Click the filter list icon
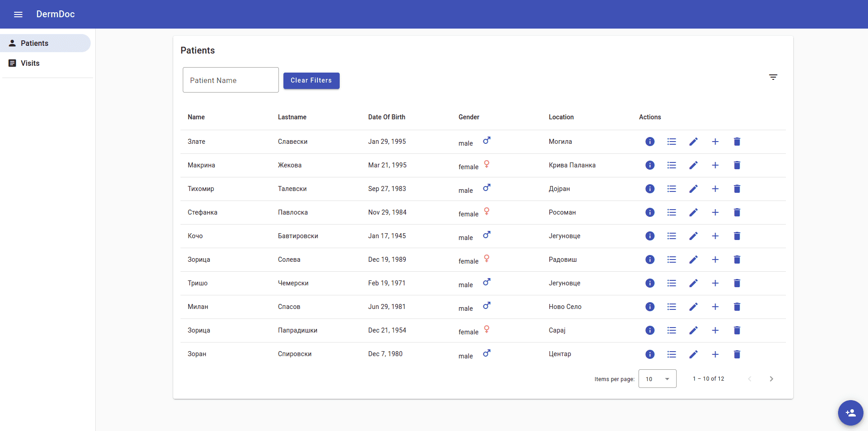Image resolution: width=868 pixels, height=431 pixels. pos(773,77)
